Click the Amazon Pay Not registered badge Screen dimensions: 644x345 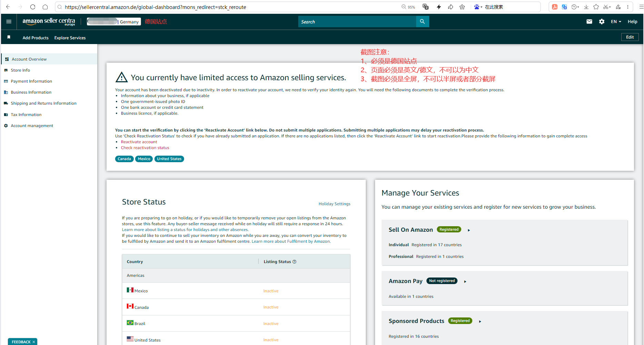pos(442,281)
